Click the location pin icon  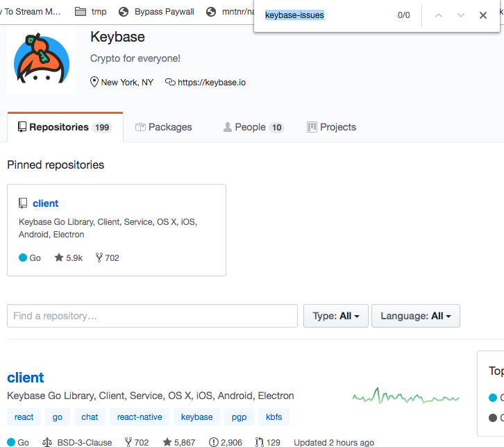[x=94, y=82]
